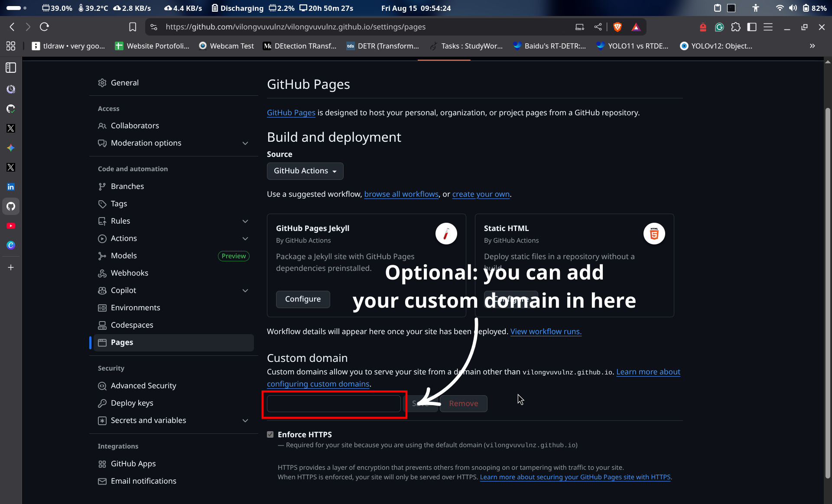Screen dimensions: 832x504
Task: Click the Static HTML5 logo icon
Action: click(654, 234)
